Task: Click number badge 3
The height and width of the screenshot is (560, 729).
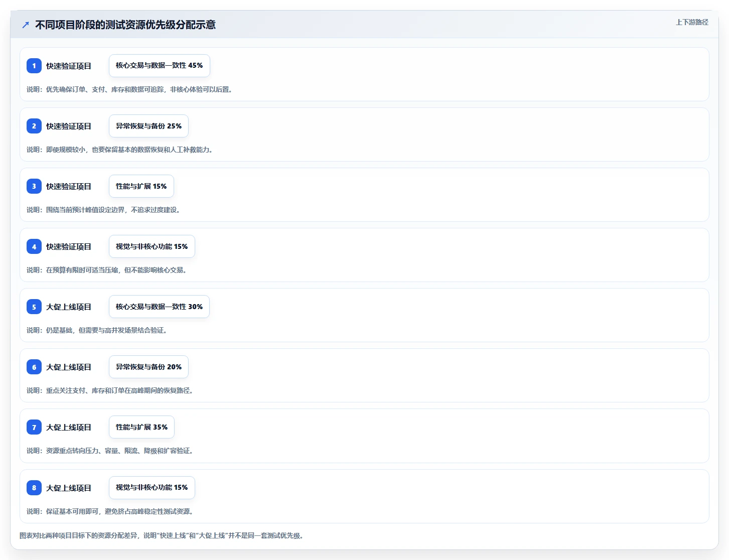Action: [34, 186]
